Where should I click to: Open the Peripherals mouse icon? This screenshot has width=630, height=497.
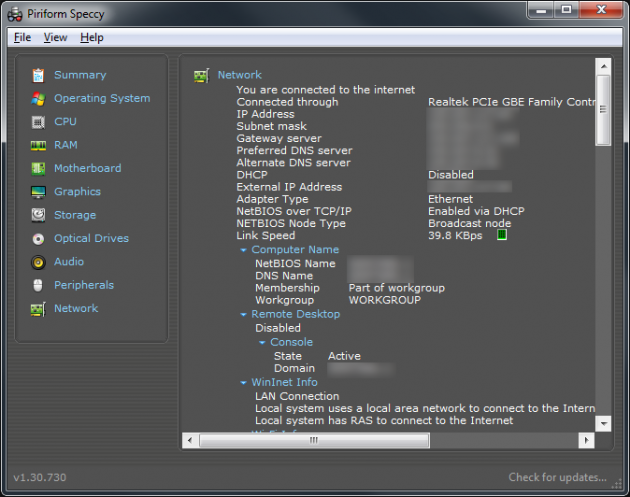(x=38, y=285)
